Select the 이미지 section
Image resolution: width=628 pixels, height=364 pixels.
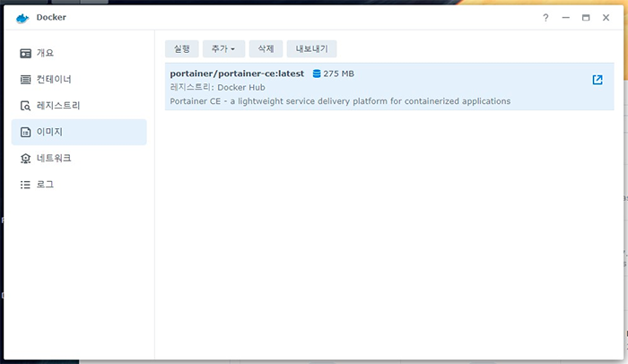[x=79, y=132]
